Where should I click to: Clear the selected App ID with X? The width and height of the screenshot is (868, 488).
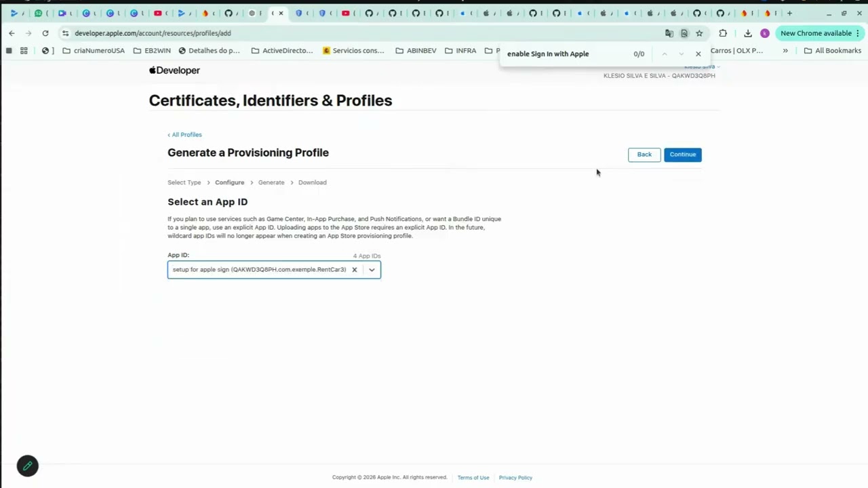point(354,270)
